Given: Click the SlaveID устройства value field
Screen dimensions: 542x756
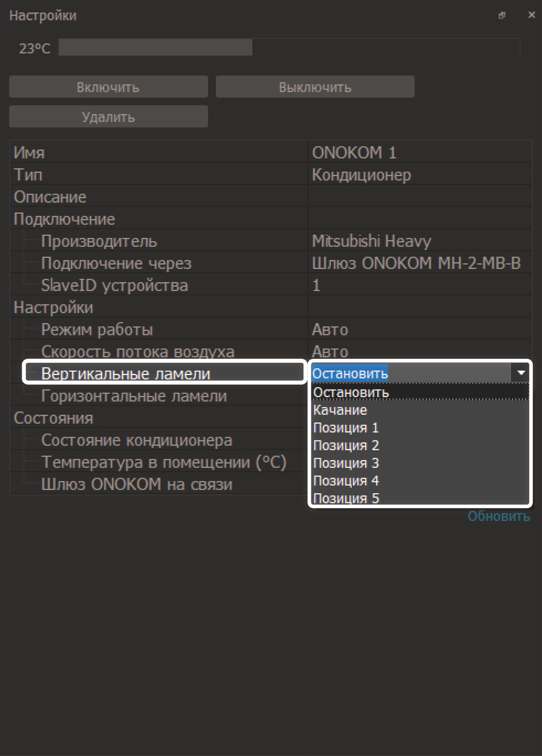Looking at the screenshot, I should pos(419,285).
